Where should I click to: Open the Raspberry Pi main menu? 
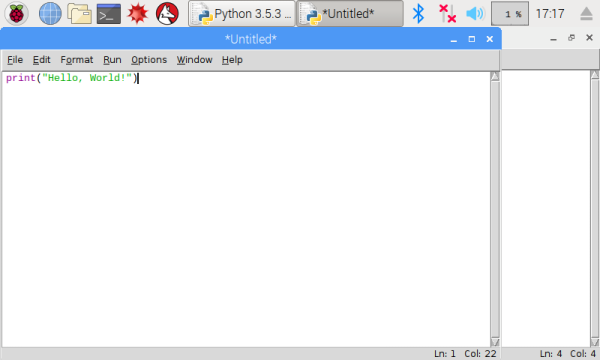click(16, 13)
